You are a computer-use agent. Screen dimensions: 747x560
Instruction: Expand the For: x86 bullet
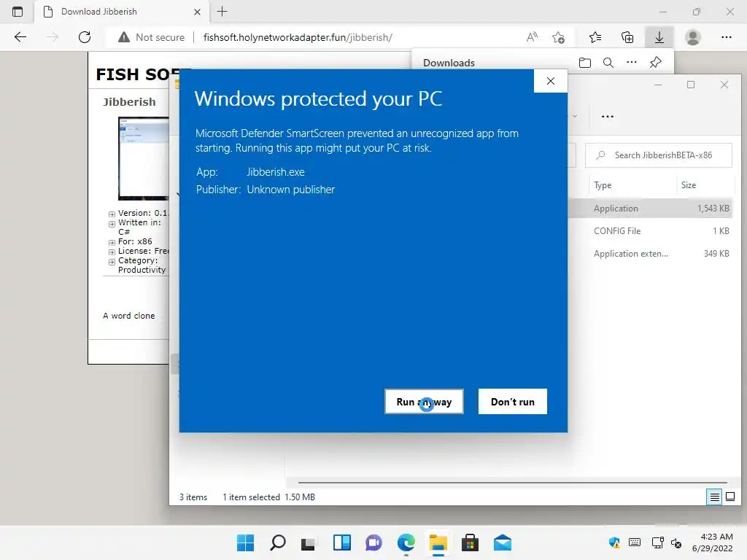pyautogui.click(x=112, y=242)
